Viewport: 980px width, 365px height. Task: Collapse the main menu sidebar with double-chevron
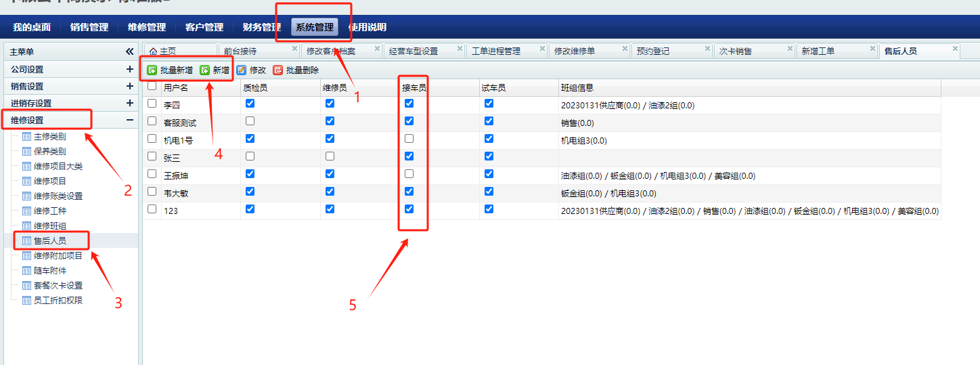coord(129,51)
